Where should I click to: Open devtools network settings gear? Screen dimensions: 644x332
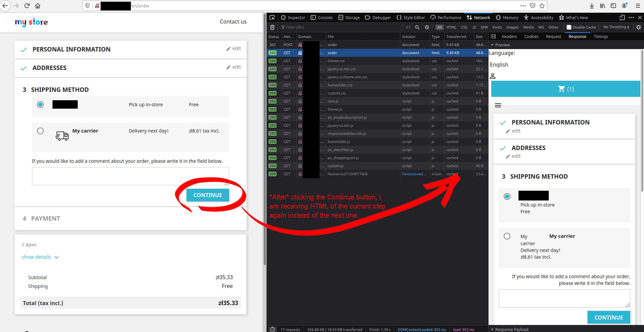pyautogui.click(x=639, y=27)
